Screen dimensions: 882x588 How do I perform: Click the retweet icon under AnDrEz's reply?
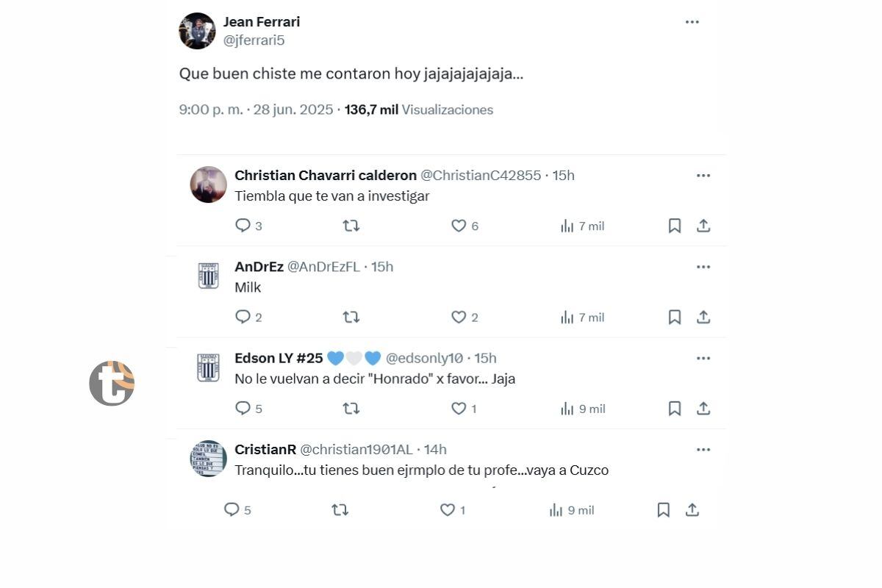pyautogui.click(x=351, y=317)
